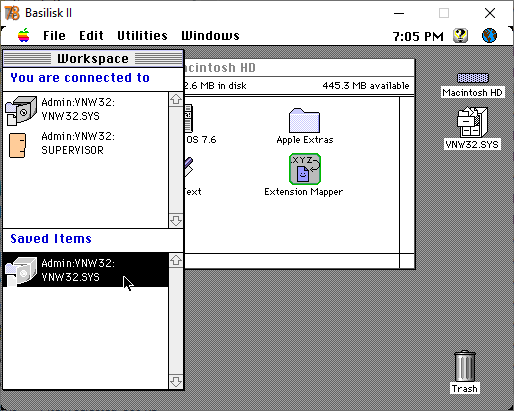Open the File menu
Image resolution: width=514 pixels, height=411 pixels.
point(54,36)
